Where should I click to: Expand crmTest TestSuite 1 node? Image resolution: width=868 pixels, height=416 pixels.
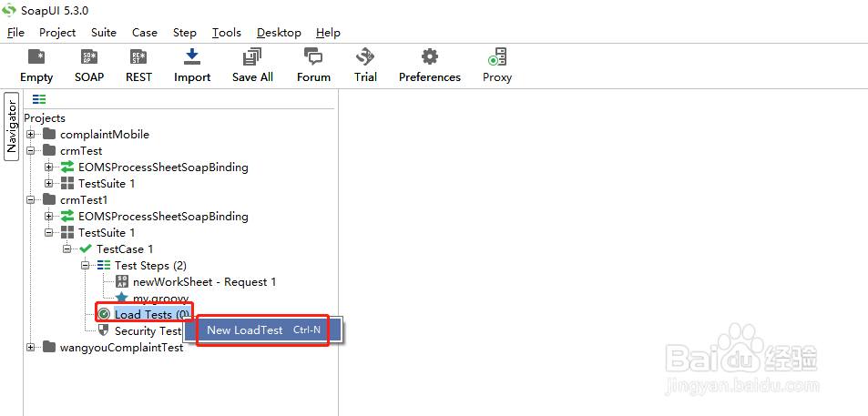click(x=49, y=183)
